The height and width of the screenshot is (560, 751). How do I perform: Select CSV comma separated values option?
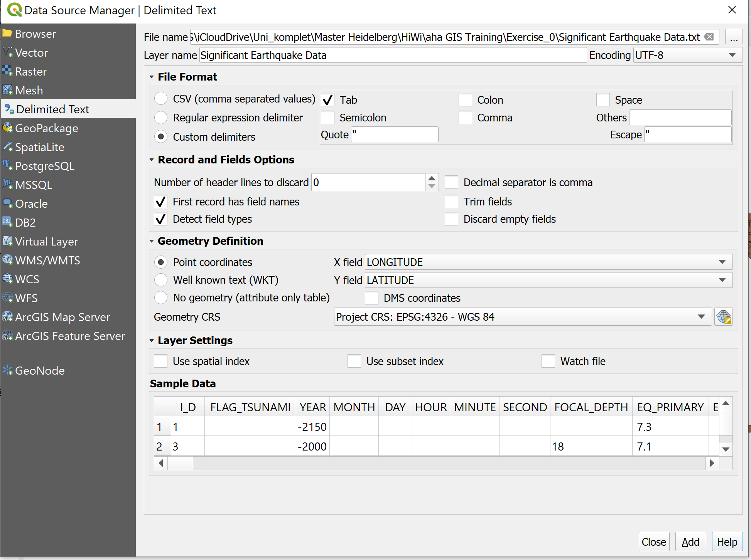(x=161, y=99)
